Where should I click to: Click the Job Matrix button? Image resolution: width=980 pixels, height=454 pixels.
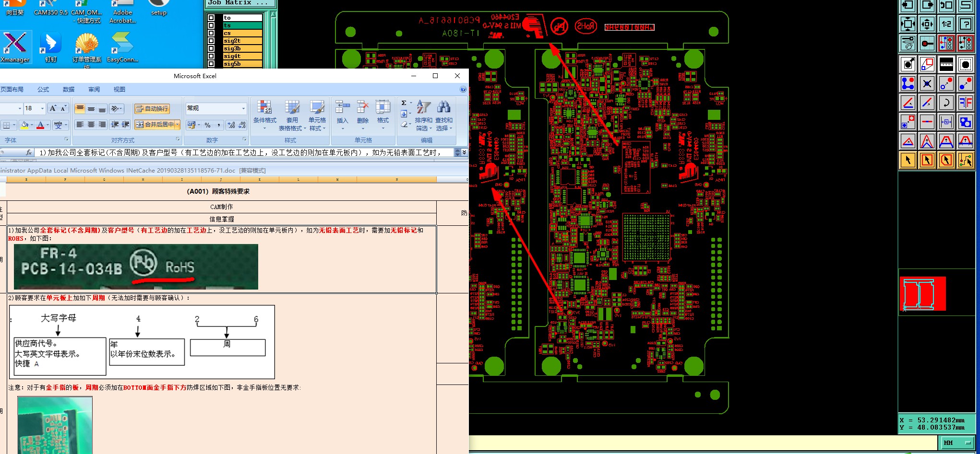click(240, 3)
